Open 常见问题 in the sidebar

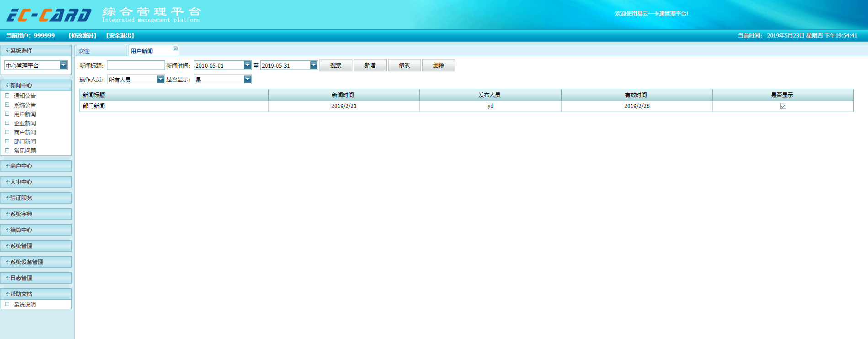click(25, 151)
